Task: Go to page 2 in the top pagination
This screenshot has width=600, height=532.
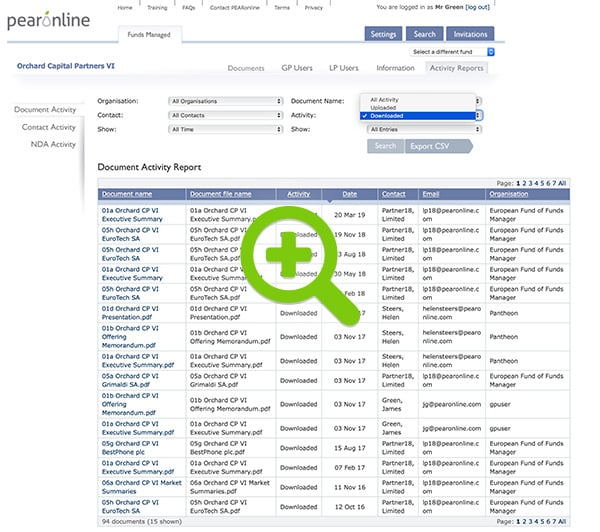Action: coord(524,183)
